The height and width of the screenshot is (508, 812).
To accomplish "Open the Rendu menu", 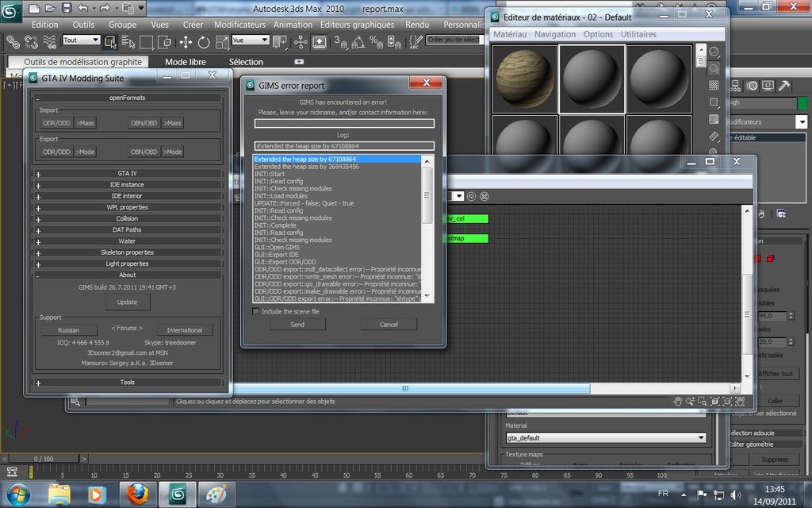I will (417, 25).
